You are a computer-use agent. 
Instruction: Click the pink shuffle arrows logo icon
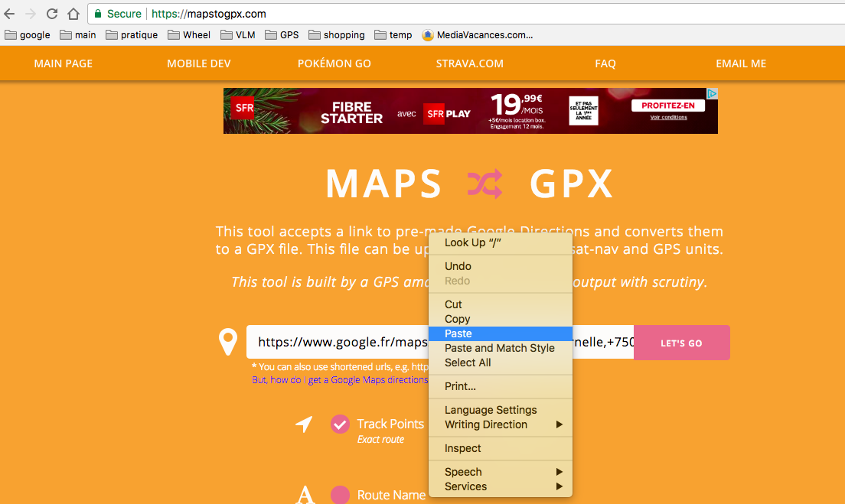485,184
